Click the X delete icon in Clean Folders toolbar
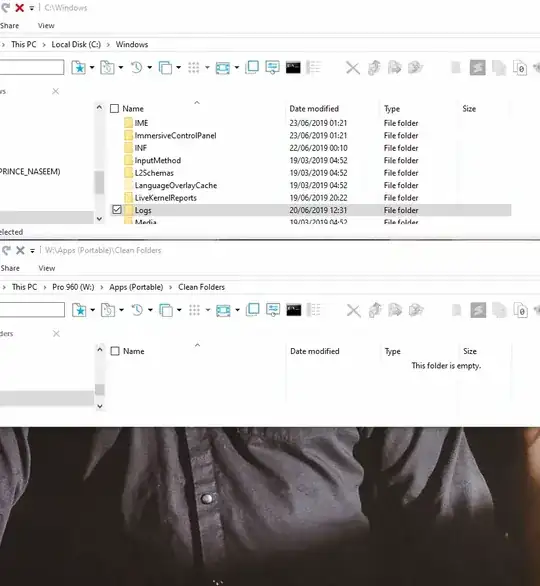The image size is (540, 586). point(353,311)
